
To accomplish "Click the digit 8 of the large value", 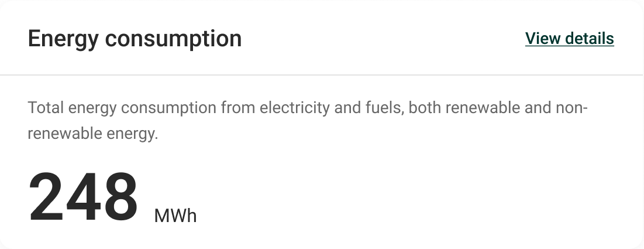I will [120, 197].
